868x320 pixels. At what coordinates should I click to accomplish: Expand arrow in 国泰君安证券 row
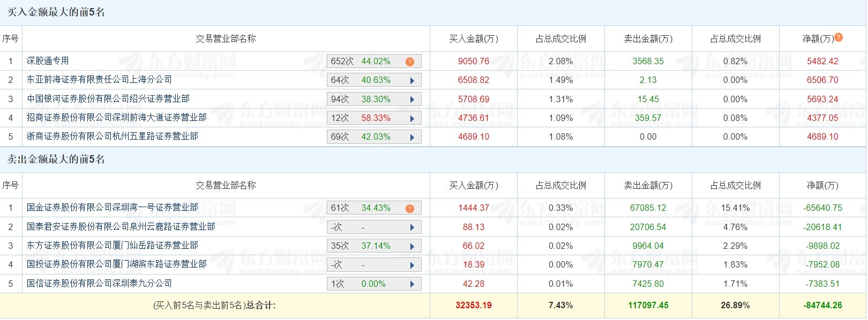(x=412, y=227)
